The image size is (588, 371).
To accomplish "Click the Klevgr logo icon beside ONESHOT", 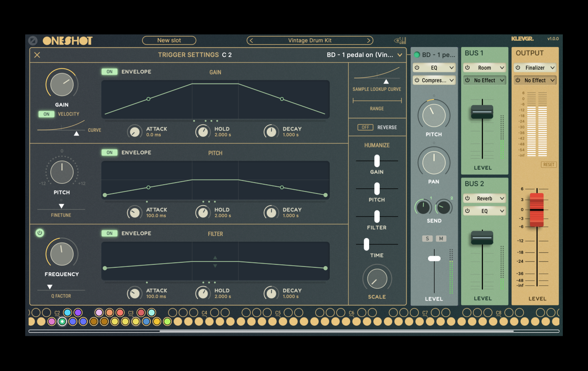I will [33, 41].
